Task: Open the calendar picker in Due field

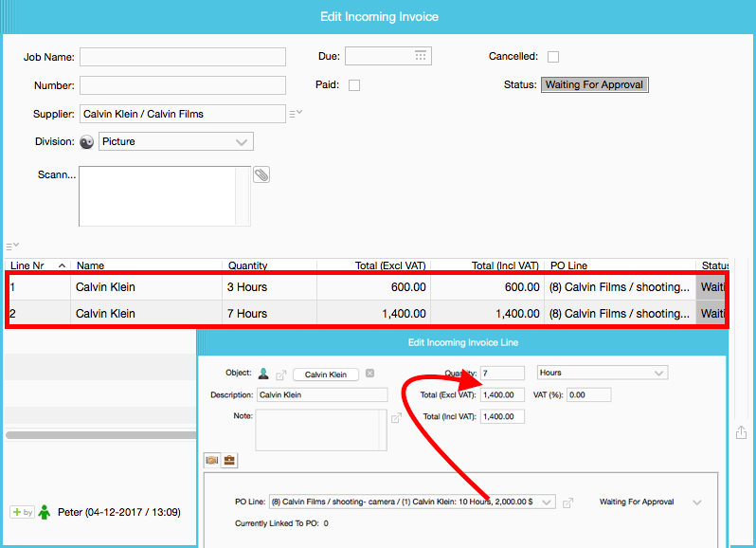Action: 421,56
